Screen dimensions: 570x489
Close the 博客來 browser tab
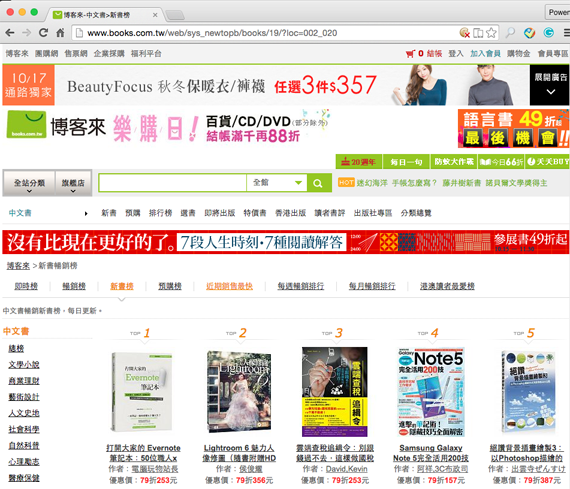(x=155, y=15)
